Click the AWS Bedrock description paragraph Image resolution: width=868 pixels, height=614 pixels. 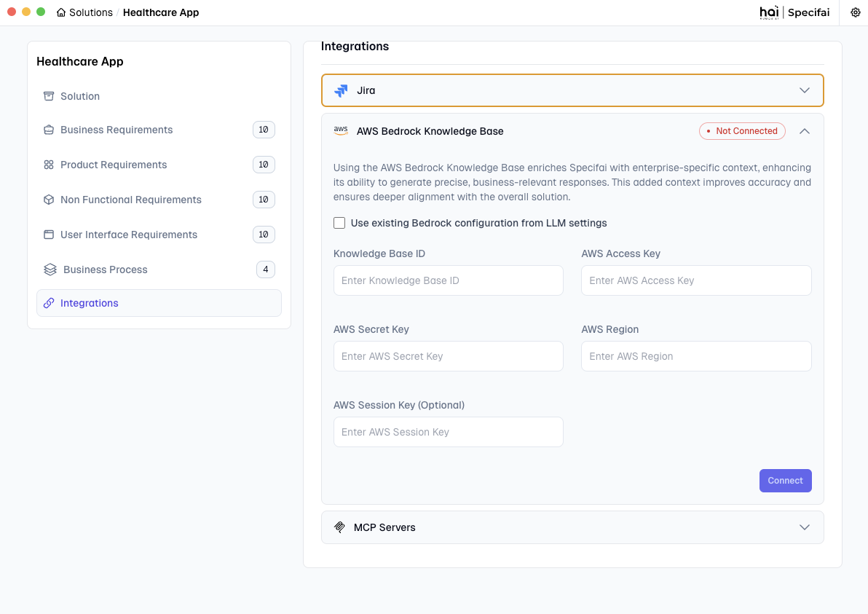572,182
